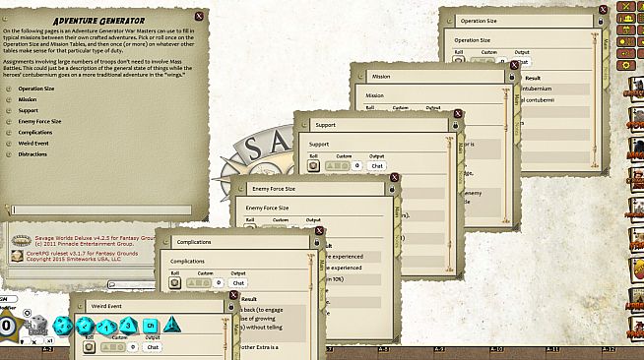Toggle the lock icon on Weird Event window
The image size is (644, 360).
[230, 307]
